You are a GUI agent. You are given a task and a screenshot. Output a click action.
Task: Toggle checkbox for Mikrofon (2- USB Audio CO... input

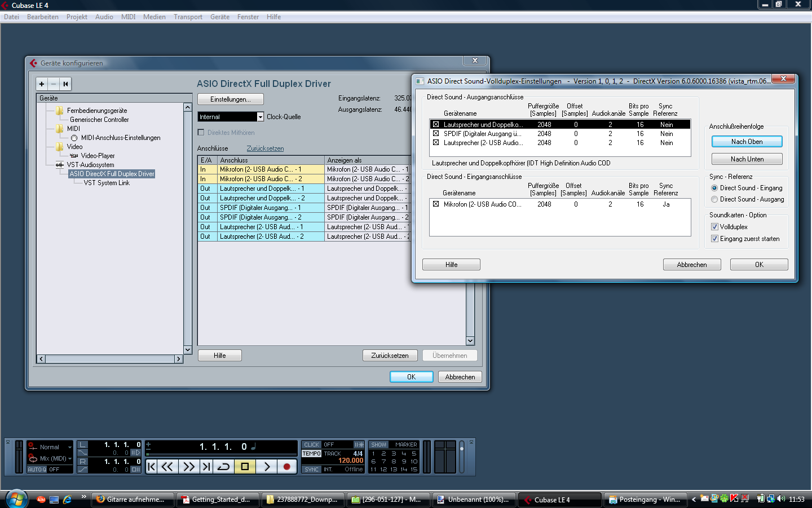436,204
